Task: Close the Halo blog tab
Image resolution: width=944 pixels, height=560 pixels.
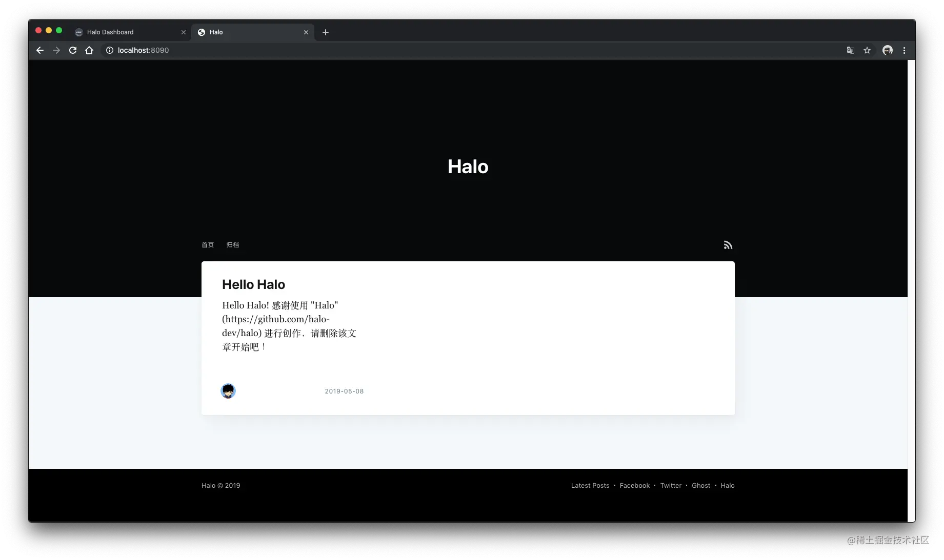Action: click(x=306, y=32)
